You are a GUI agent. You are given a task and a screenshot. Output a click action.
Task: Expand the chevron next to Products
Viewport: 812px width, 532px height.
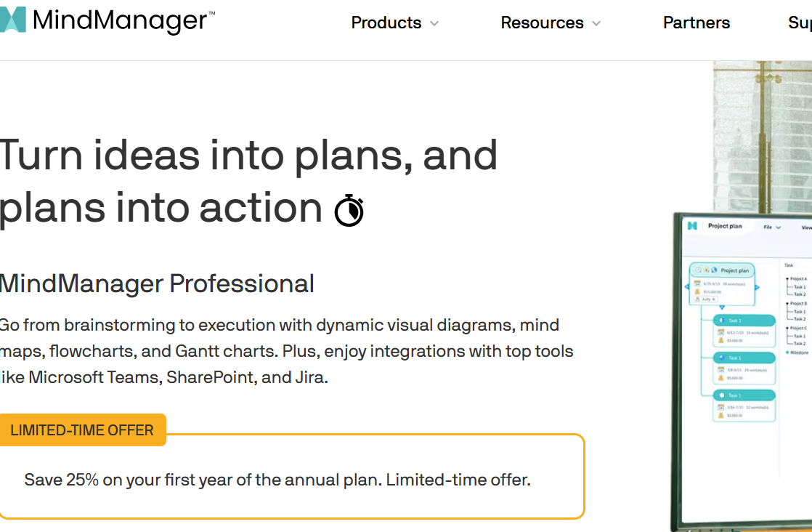pos(434,23)
